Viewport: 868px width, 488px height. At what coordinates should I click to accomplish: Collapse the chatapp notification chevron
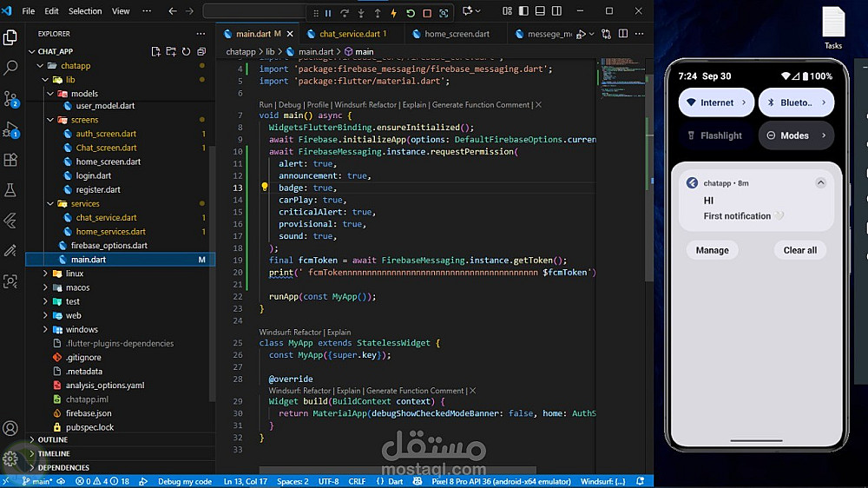(x=820, y=183)
